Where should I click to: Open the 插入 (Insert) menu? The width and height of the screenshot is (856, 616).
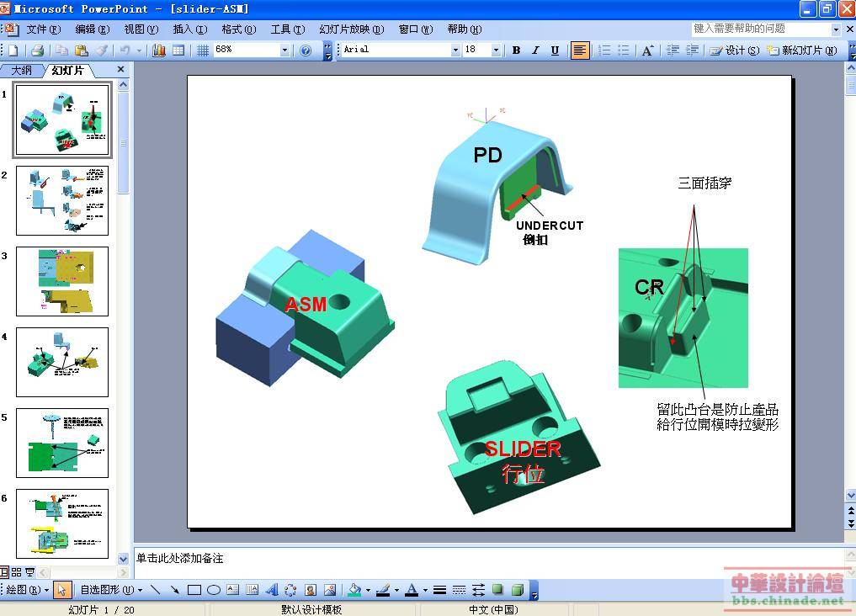pos(189,29)
